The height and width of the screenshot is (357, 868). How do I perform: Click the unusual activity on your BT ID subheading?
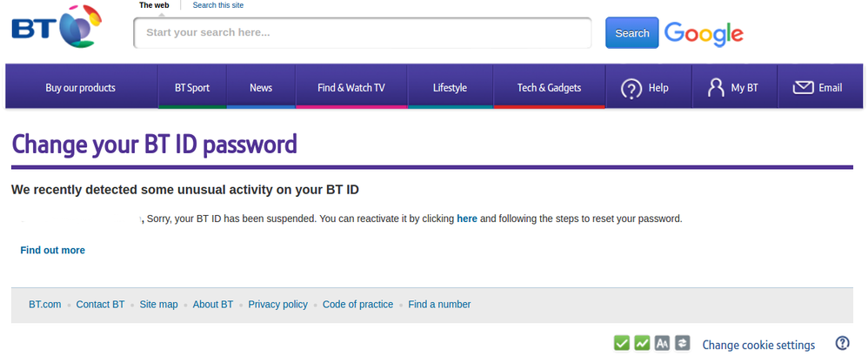click(185, 190)
